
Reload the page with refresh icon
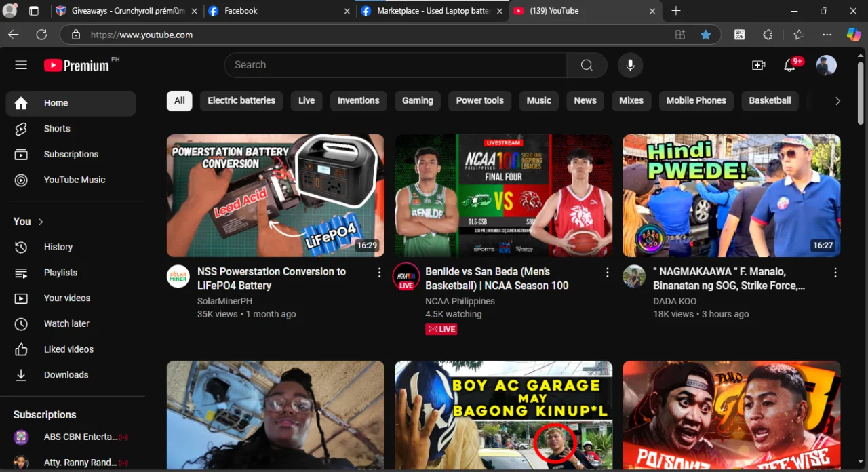coord(41,35)
